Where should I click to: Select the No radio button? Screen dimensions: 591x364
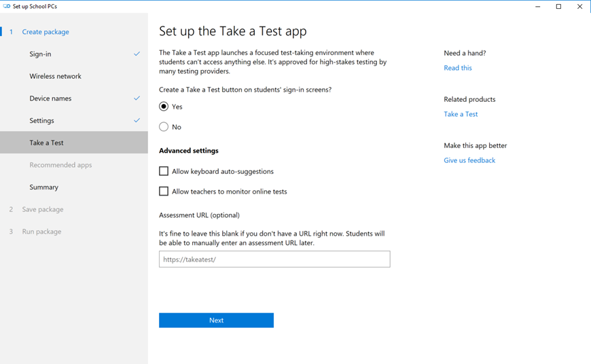click(164, 127)
